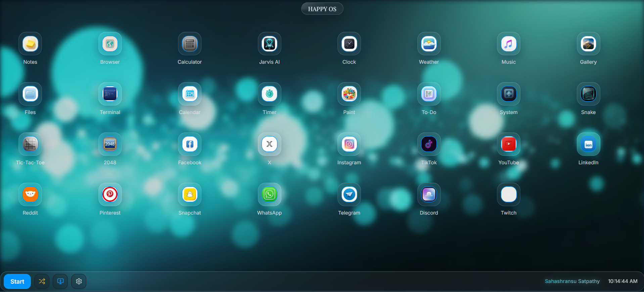The height and width of the screenshot is (292, 644).
Task: Open the X app icon
Action: tap(269, 144)
